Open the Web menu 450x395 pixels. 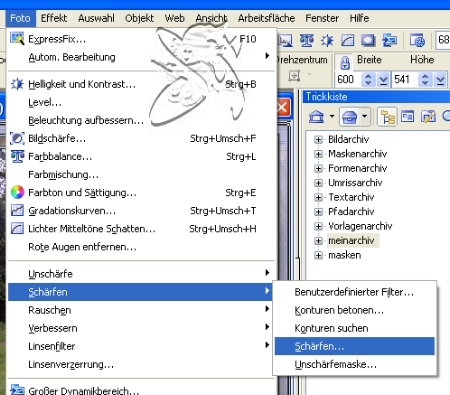[x=175, y=18]
